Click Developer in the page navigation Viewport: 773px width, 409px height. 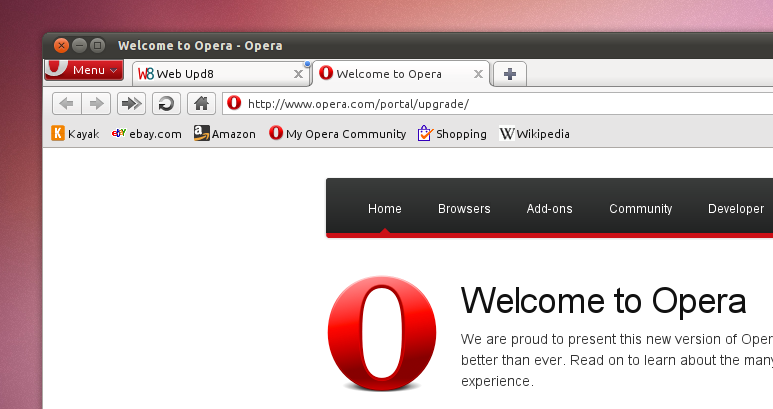coord(736,208)
